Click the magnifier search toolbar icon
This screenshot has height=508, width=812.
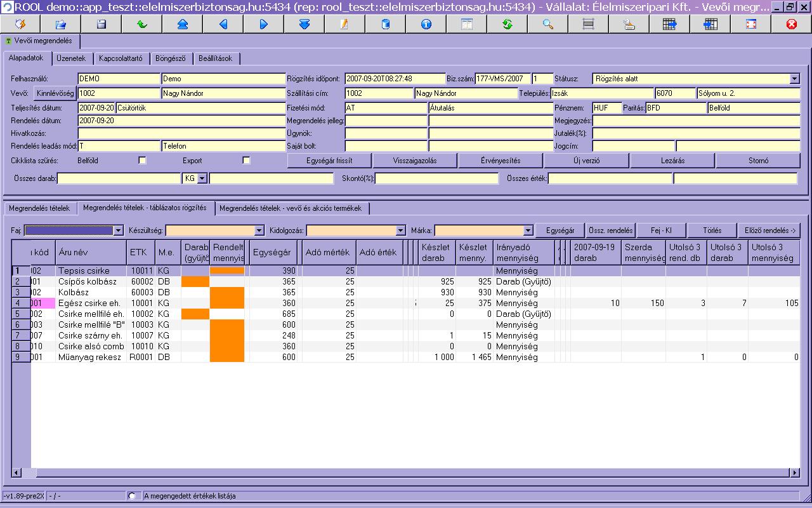[x=547, y=24]
